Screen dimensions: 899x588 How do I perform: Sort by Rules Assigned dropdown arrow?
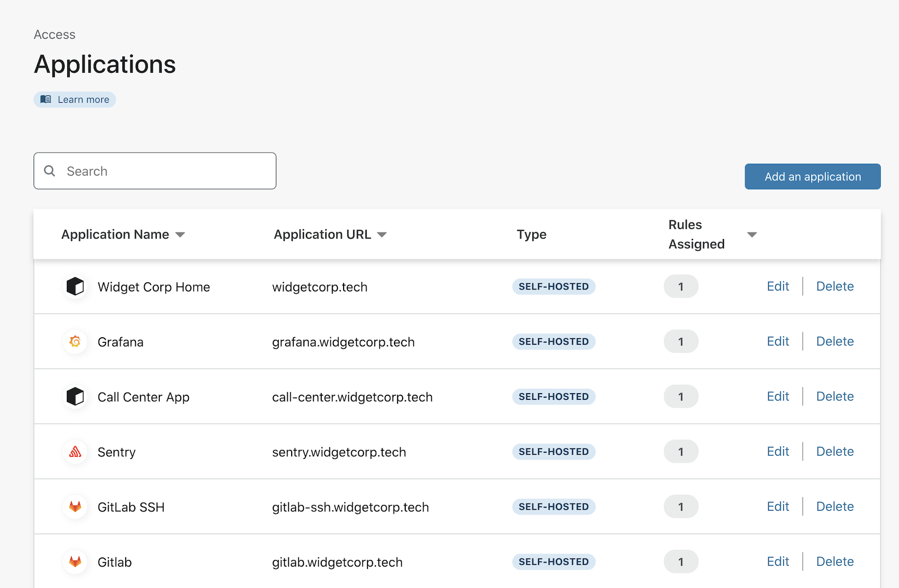pos(752,234)
